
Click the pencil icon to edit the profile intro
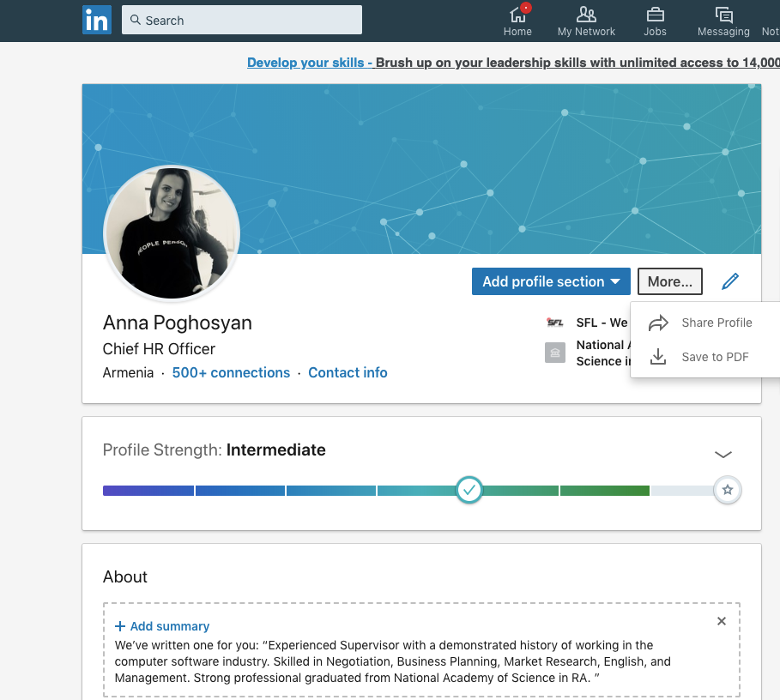(729, 281)
